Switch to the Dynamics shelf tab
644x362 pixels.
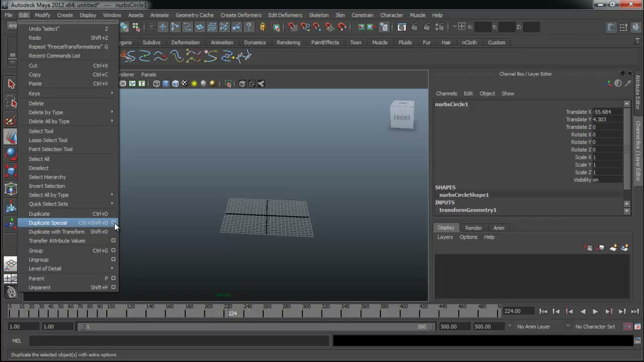coord(255,43)
